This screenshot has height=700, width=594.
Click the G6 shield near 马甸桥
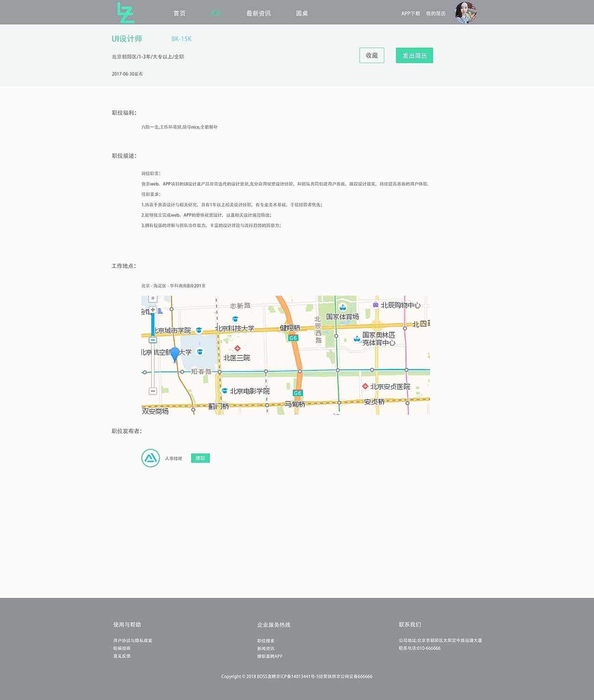click(297, 393)
